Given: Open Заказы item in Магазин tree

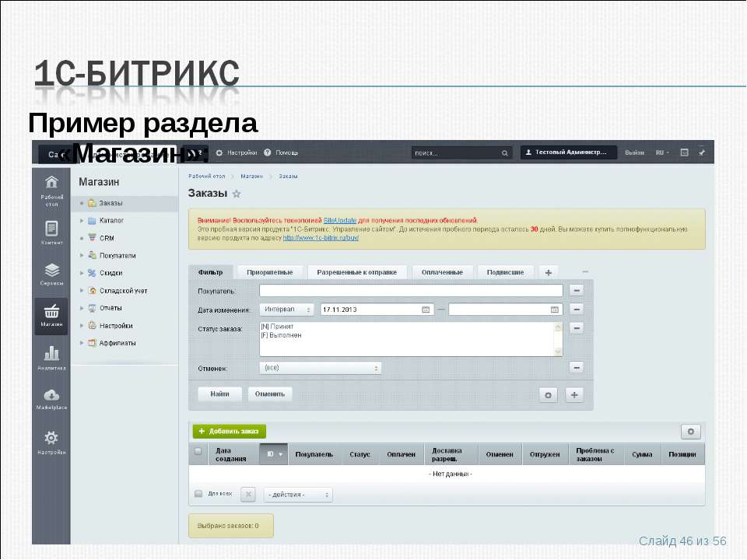Looking at the screenshot, I should coord(110,203).
